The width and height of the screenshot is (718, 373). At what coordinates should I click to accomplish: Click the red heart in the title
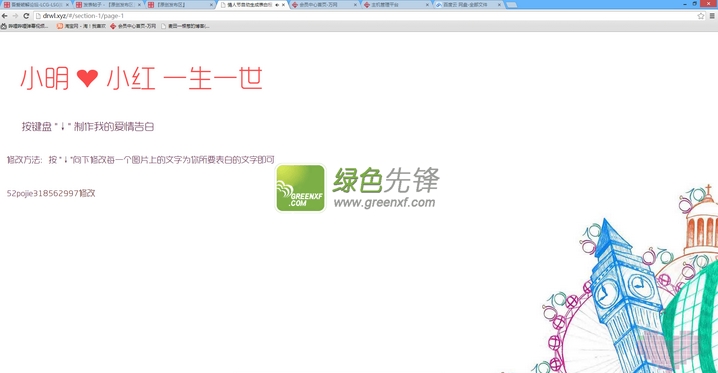[87, 78]
